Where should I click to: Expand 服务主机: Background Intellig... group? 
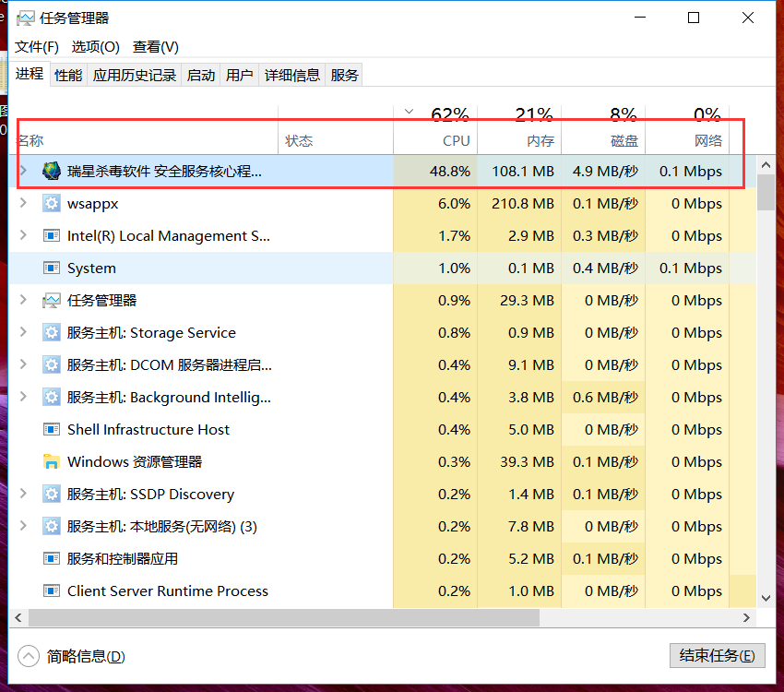click(23, 397)
